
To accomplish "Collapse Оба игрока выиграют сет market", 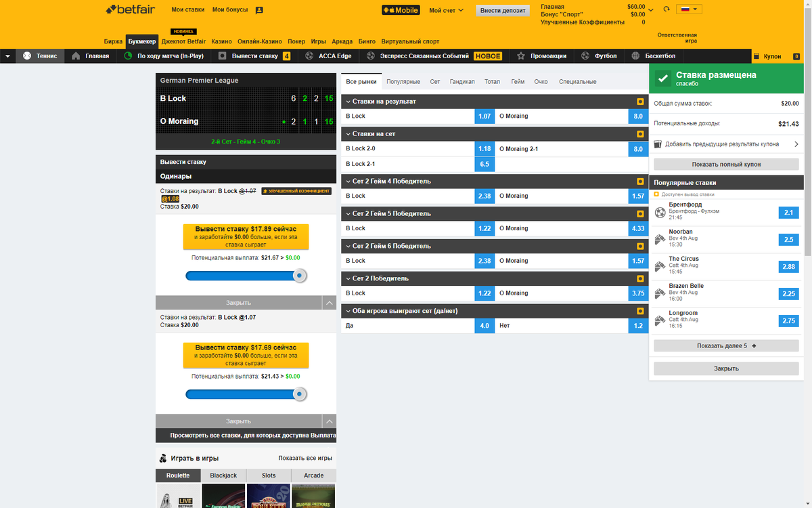I will pyautogui.click(x=348, y=312).
